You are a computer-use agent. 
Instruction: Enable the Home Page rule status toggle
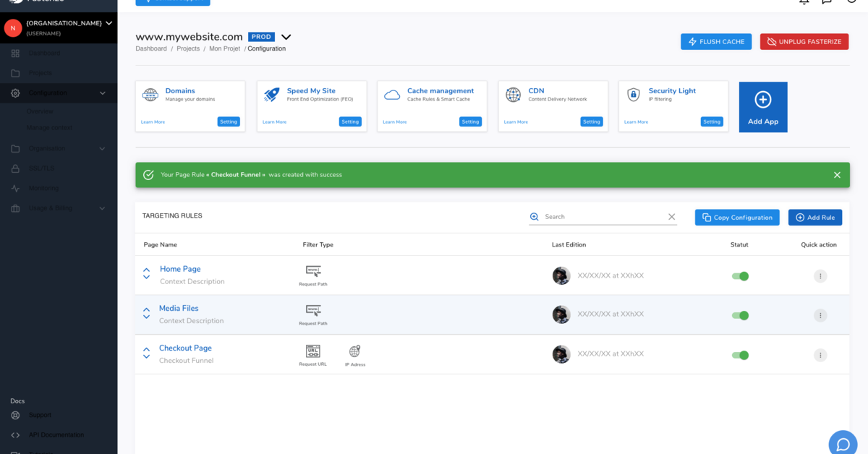[740, 275]
